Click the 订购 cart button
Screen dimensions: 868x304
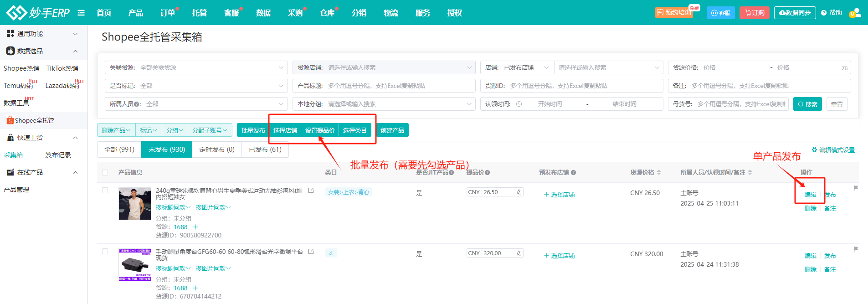(x=755, y=13)
